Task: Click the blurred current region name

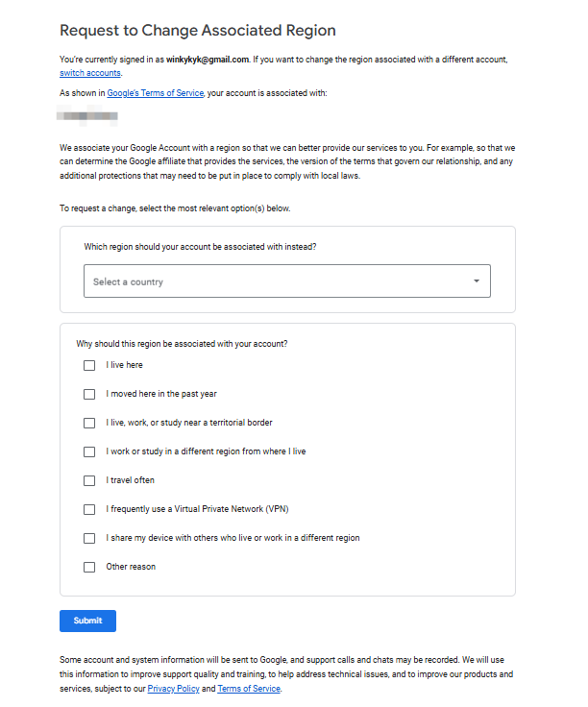Action: tap(87, 116)
